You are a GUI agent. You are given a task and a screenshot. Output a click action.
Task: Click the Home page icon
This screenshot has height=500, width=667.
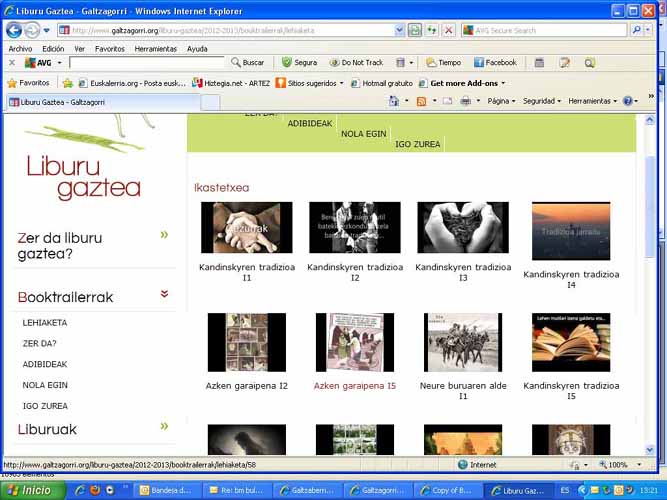pos(394,101)
